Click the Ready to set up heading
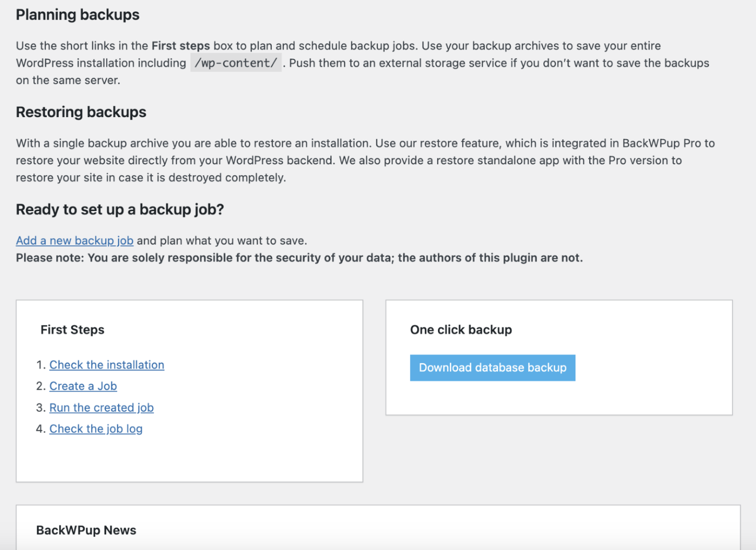 tap(120, 209)
